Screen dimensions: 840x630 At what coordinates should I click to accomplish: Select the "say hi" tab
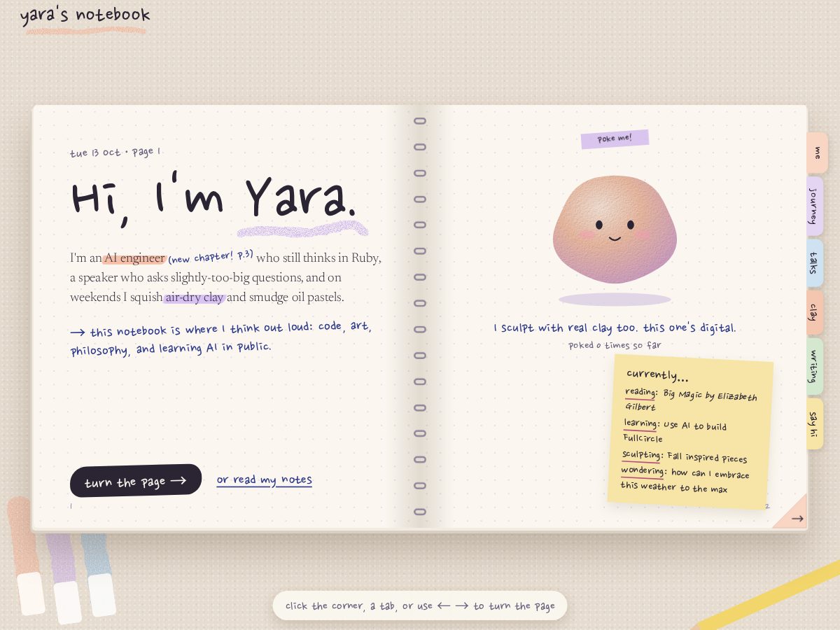(814, 423)
